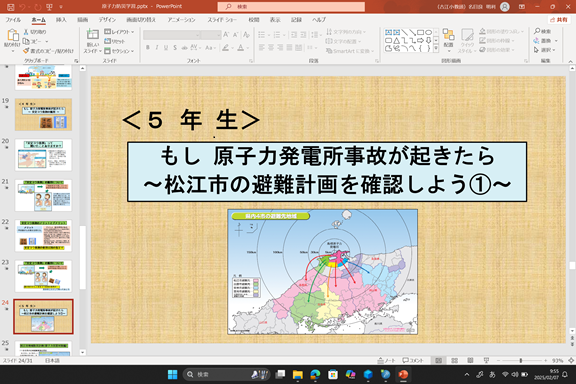Open クイックスタイル (Quick Styles)
This screenshot has width=576, height=384.
point(467,40)
